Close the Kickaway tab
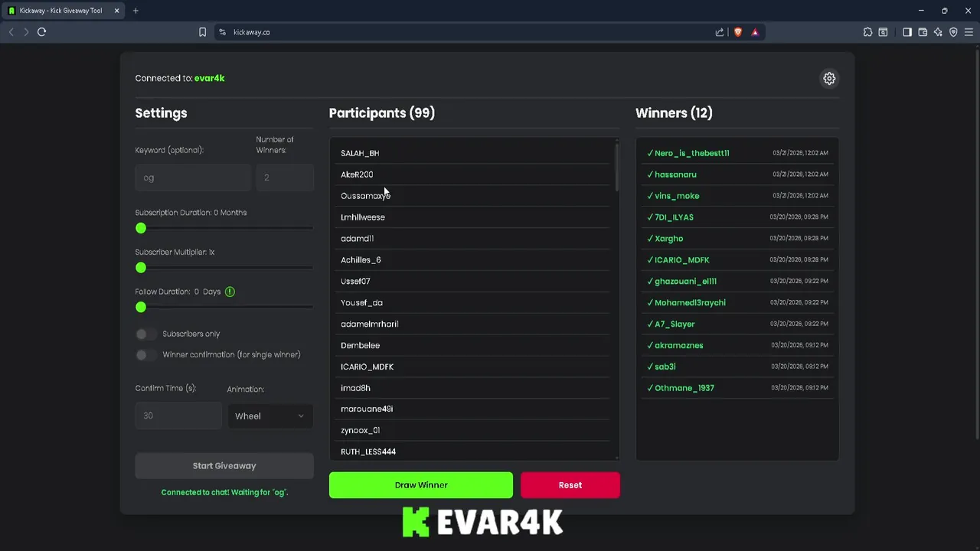Screen dimensions: 980x551 click(x=116, y=11)
